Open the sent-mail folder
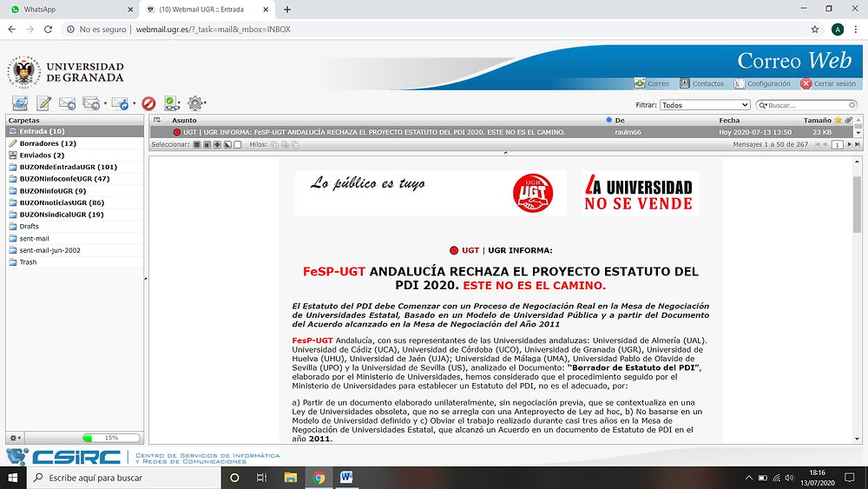The height and width of the screenshot is (489, 868). [x=75, y=239]
